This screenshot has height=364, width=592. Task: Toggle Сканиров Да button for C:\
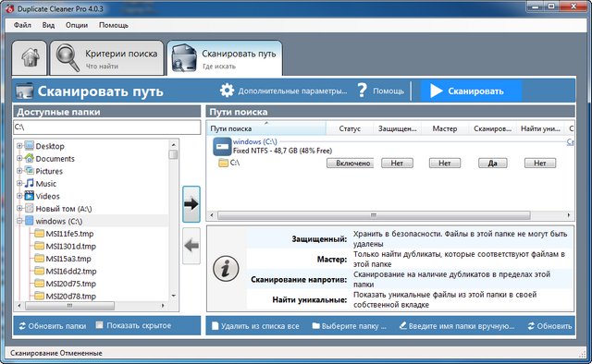[493, 163]
